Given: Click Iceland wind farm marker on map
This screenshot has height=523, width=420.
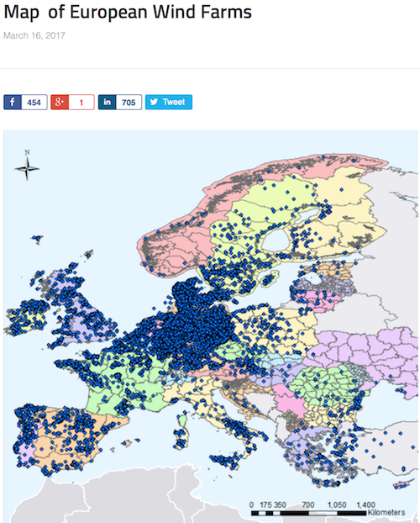Looking at the screenshot, I should [37, 239].
